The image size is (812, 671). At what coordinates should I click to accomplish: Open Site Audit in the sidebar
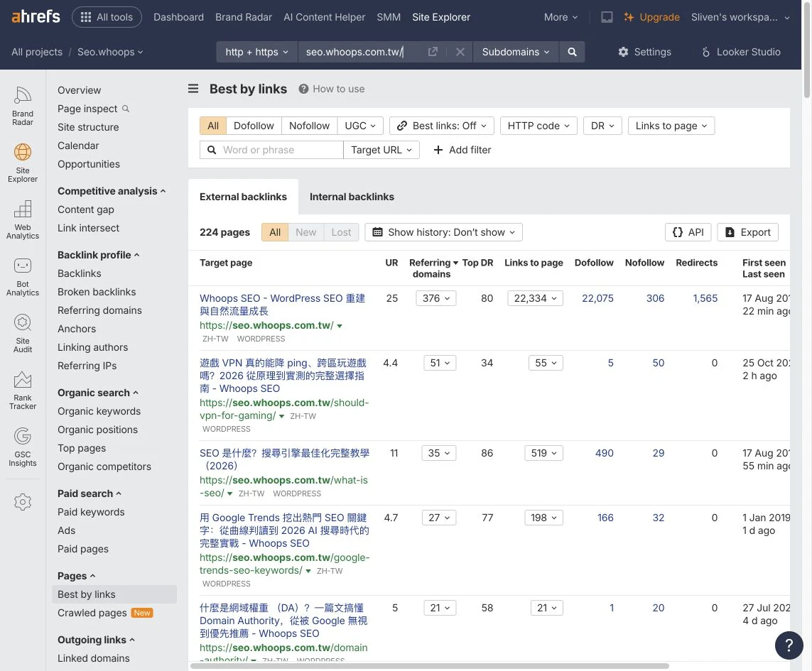23,333
